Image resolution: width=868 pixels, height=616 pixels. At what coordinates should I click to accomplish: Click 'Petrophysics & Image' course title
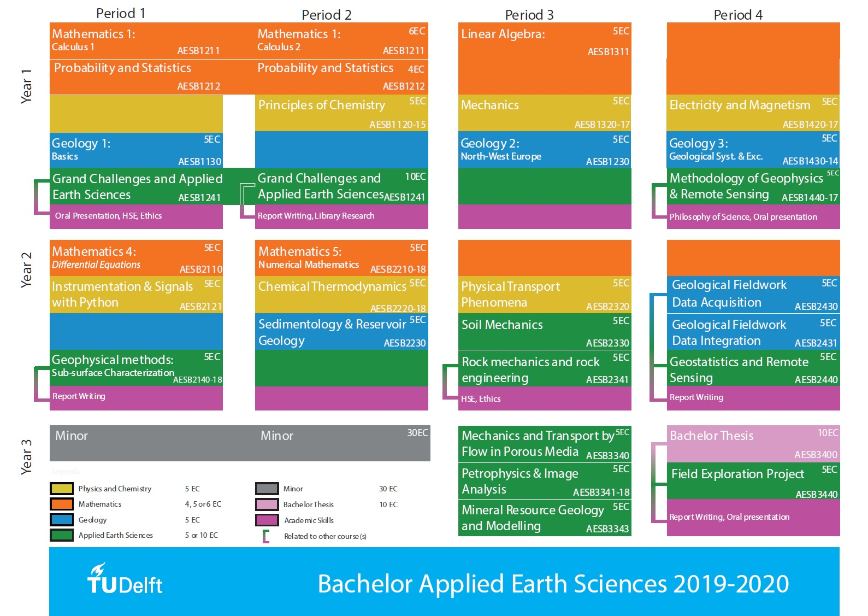click(520, 473)
